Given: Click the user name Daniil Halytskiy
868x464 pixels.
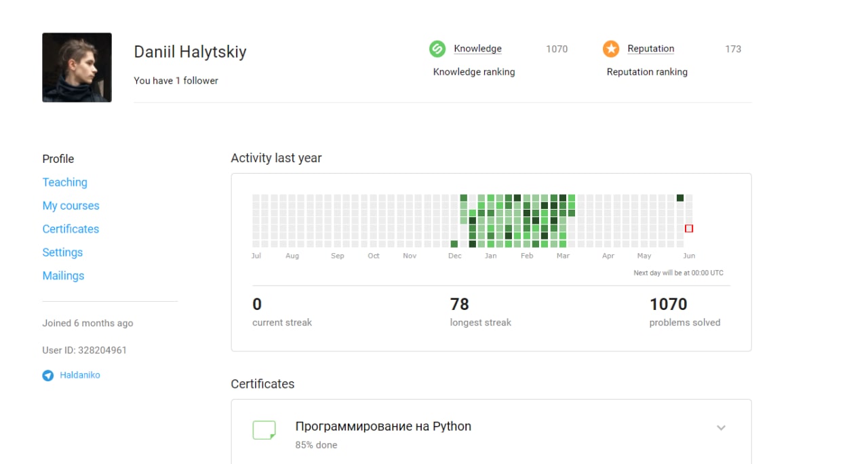Looking at the screenshot, I should (190, 52).
